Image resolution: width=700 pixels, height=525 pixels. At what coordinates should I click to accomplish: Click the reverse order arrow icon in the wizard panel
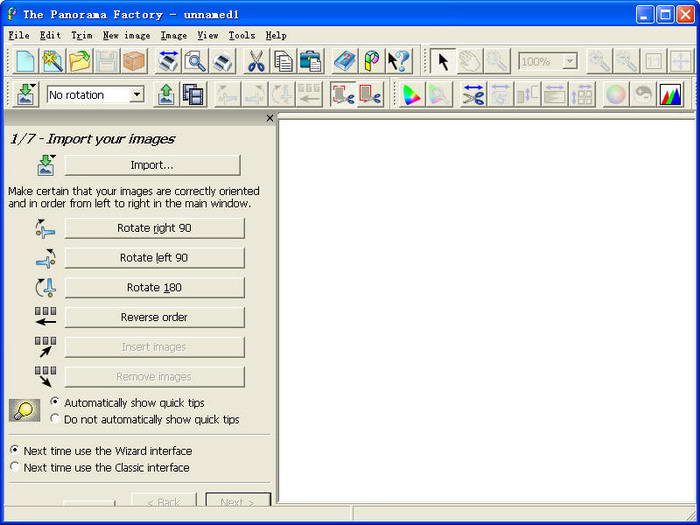pyautogui.click(x=46, y=317)
